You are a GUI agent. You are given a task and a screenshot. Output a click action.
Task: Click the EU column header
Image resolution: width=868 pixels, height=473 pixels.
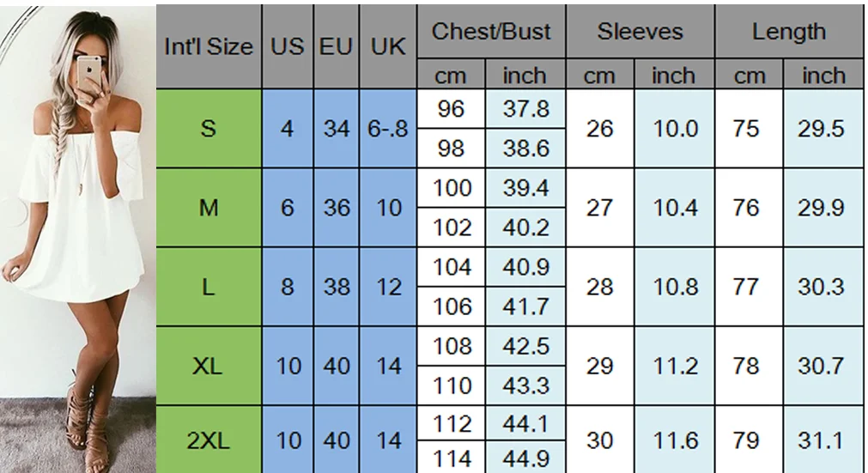tap(336, 46)
